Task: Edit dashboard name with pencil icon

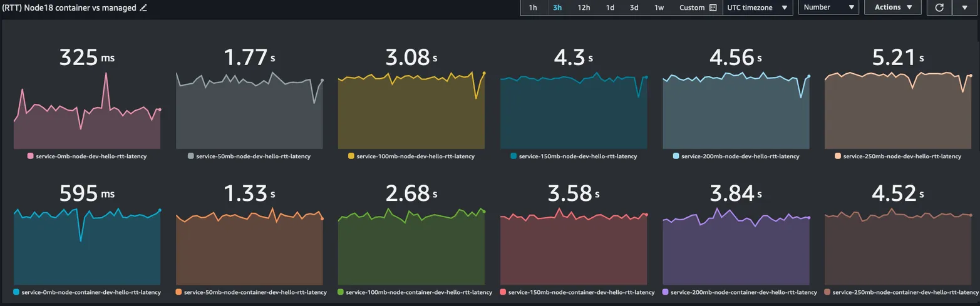Action: 143,8
